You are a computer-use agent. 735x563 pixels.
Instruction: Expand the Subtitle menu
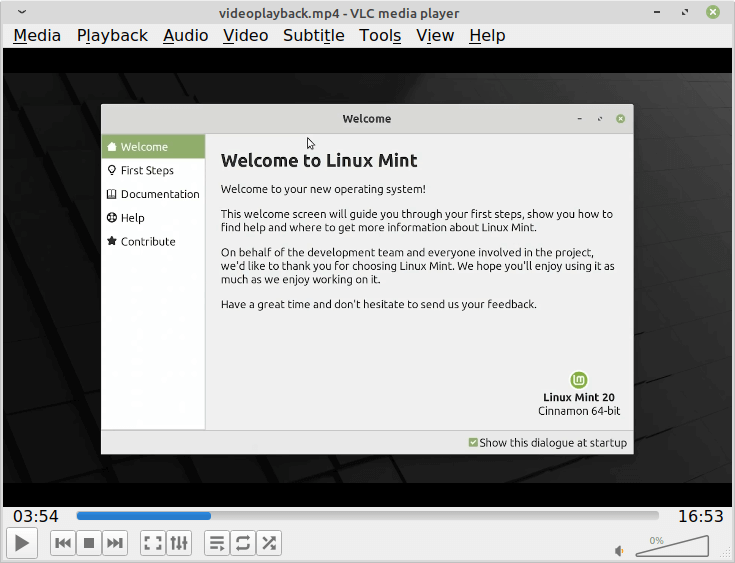tap(313, 35)
